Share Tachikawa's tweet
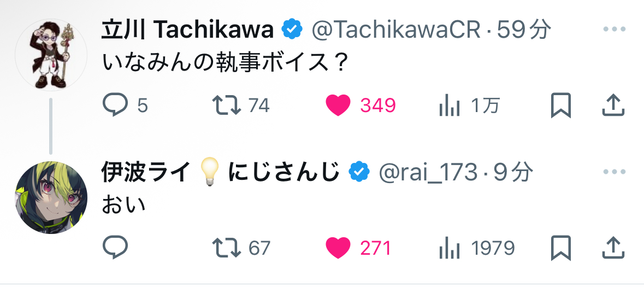 (x=613, y=105)
